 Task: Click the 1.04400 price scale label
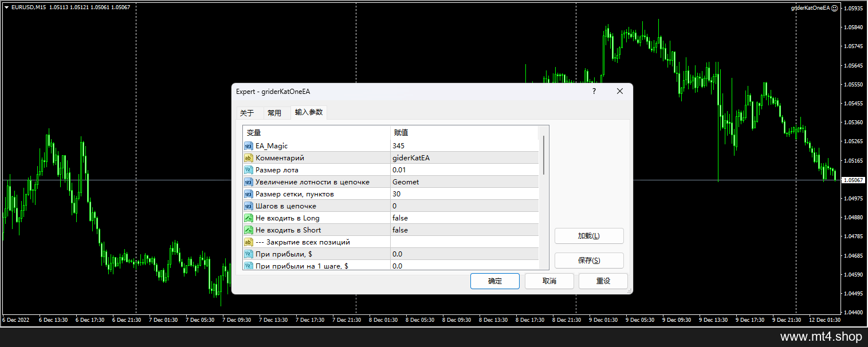tap(854, 313)
